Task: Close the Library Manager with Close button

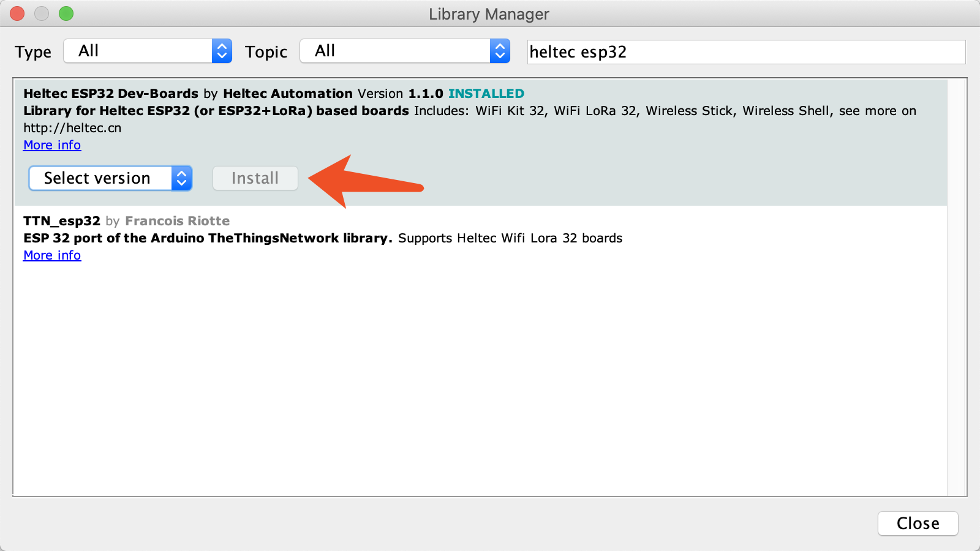Action: 918,523
